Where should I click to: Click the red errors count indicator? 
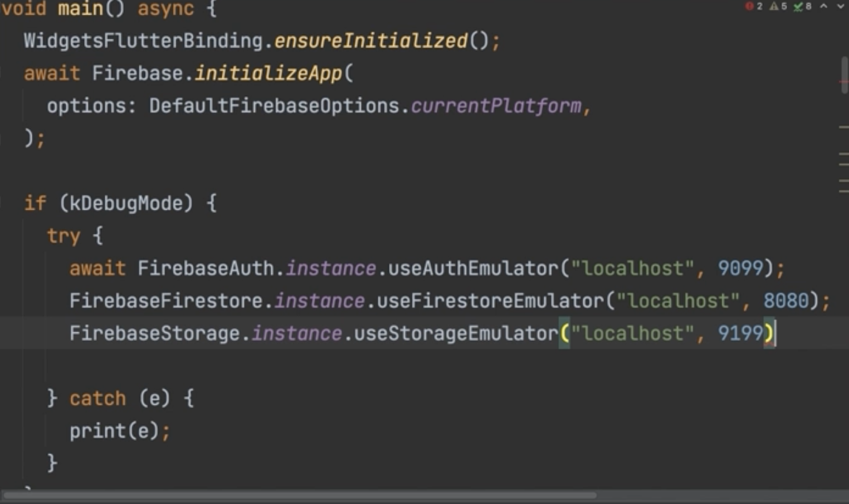(754, 6)
